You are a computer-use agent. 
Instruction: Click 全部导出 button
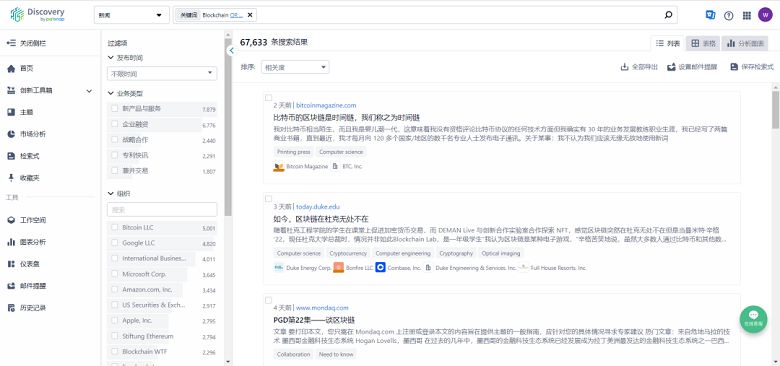[x=639, y=67]
